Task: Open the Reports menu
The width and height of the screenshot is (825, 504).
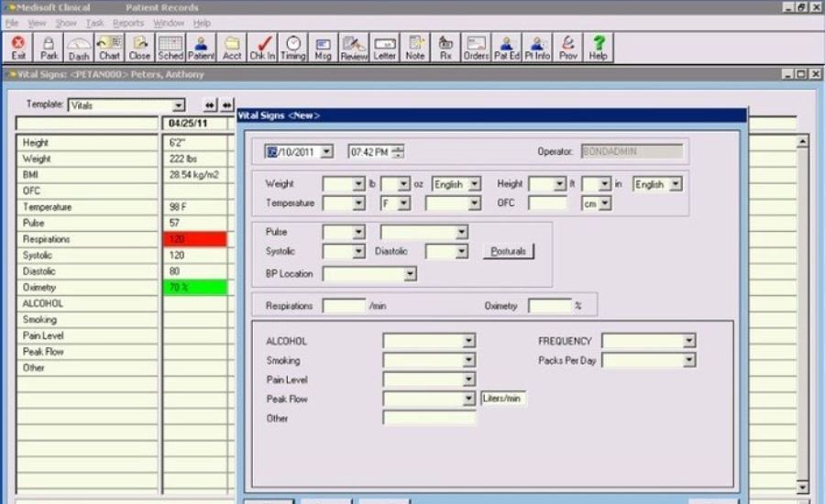Action: click(x=128, y=23)
